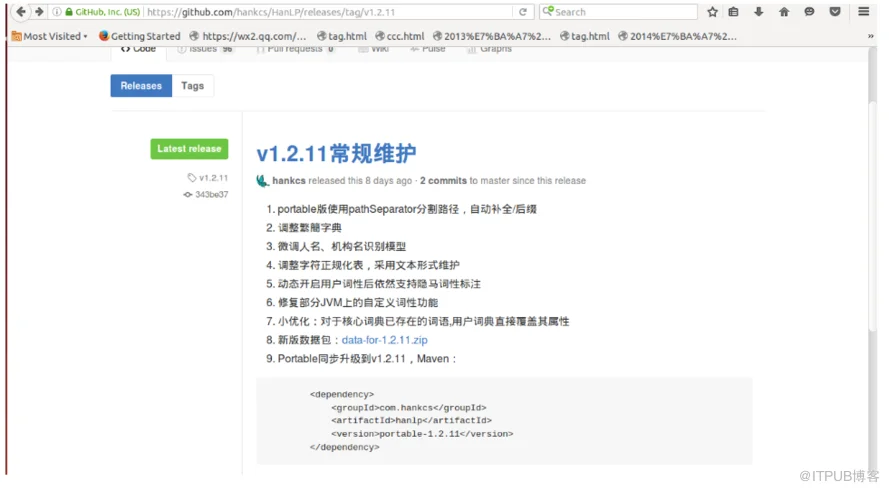Viewport: 889px width, 491px height.
Task: Go forward with the browser forward arrow
Action: pyautogui.click(x=39, y=11)
